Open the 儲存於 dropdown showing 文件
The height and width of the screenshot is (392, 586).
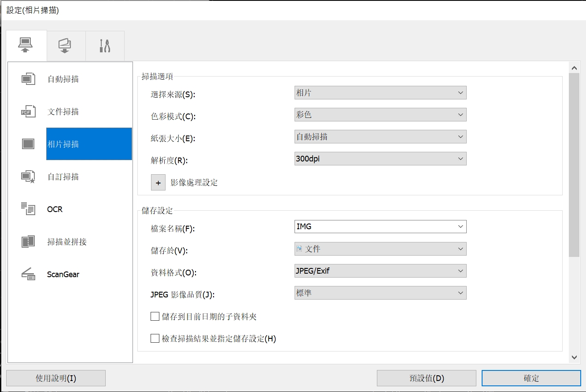tap(380, 249)
